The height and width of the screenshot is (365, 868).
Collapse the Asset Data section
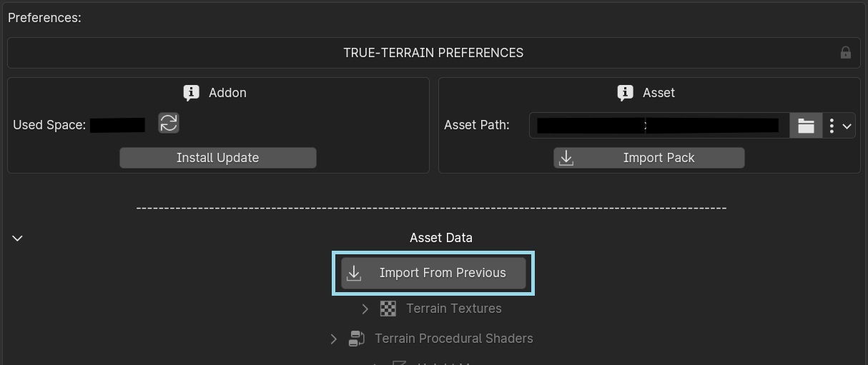tap(18, 238)
